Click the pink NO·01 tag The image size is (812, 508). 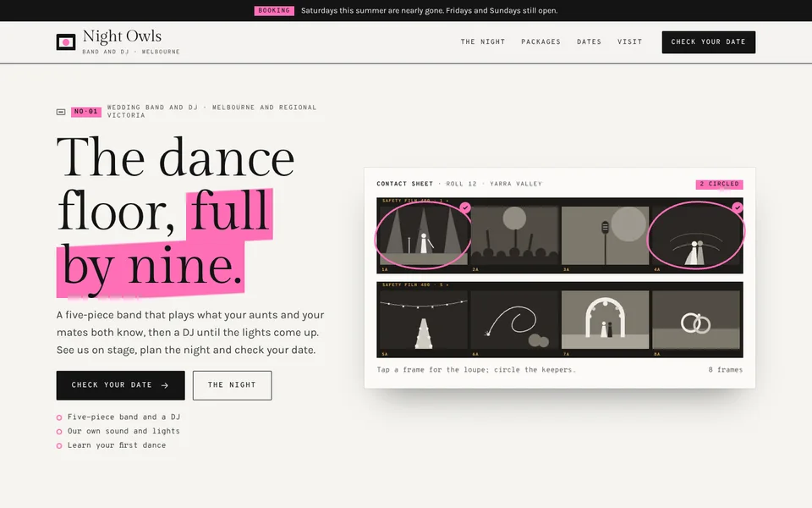[x=86, y=112]
